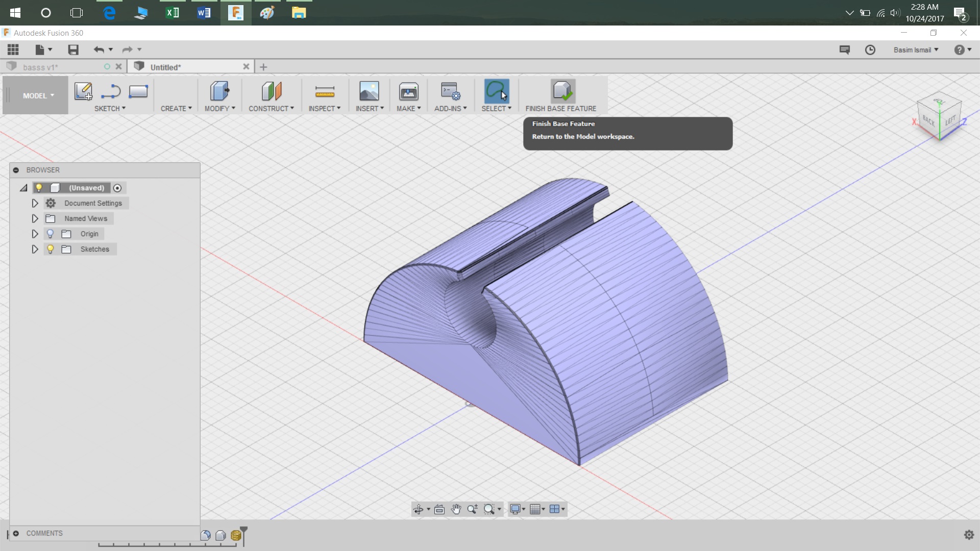Screen dimensions: 980x551
Task: Expand the Document Settings node
Action: pos(35,203)
